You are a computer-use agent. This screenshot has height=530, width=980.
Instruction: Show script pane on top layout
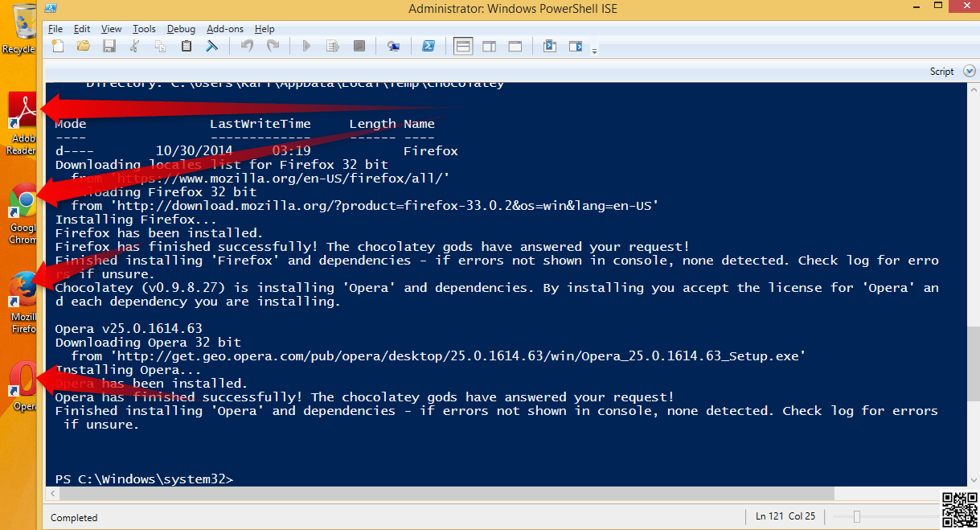(x=463, y=47)
